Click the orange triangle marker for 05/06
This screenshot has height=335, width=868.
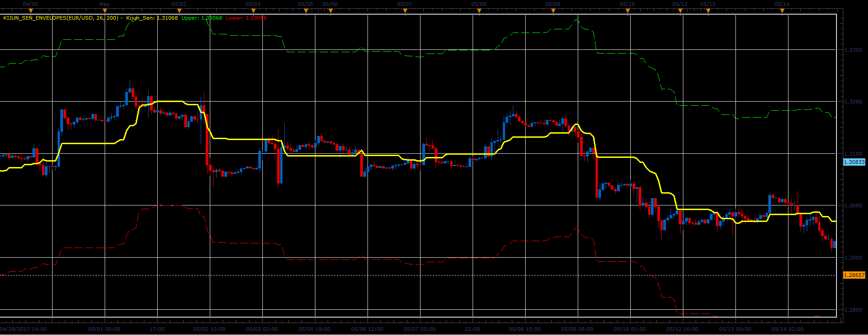pos(330,11)
